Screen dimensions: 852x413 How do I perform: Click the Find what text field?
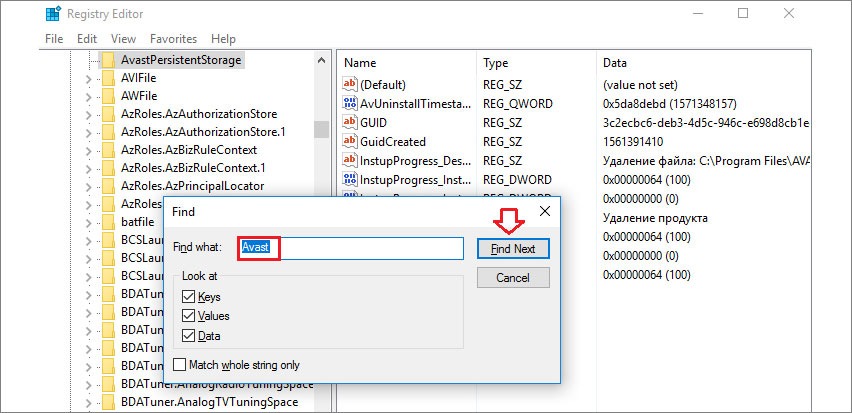click(350, 248)
